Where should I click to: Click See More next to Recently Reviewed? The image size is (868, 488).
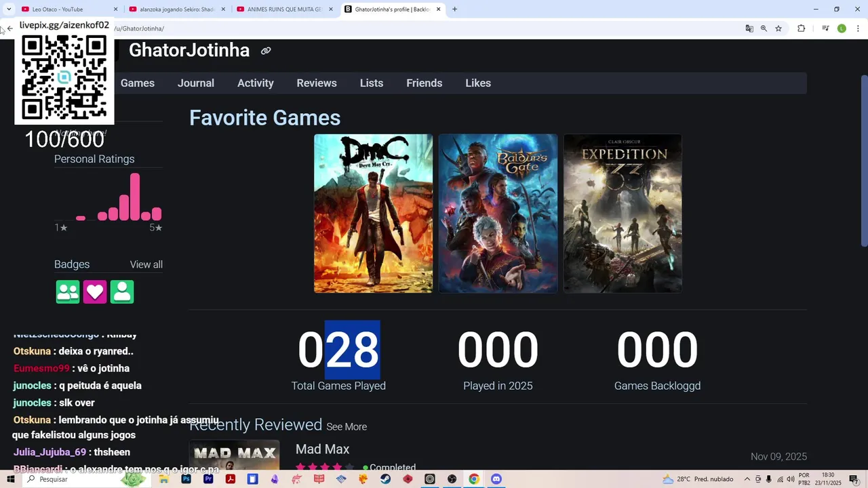coord(347,427)
